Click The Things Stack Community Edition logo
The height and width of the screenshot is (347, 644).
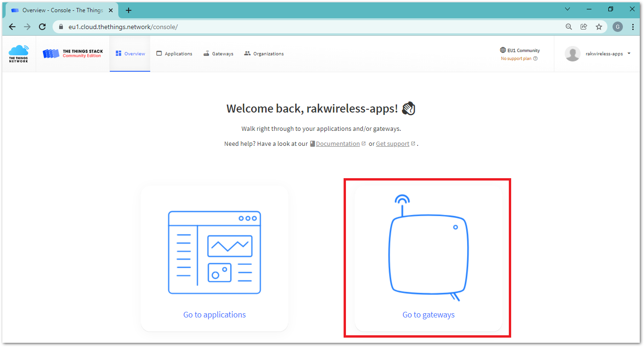pos(73,53)
